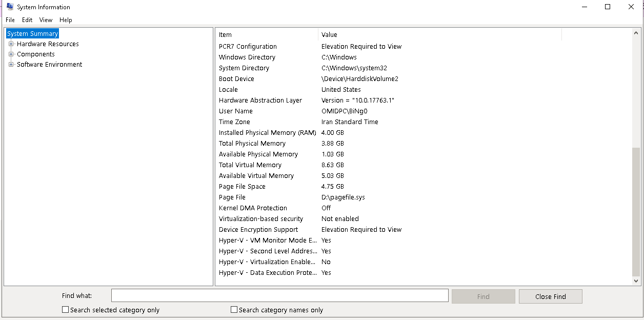Click the Not enabled value
Viewport: 644px width, 320px height.
[340, 219]
